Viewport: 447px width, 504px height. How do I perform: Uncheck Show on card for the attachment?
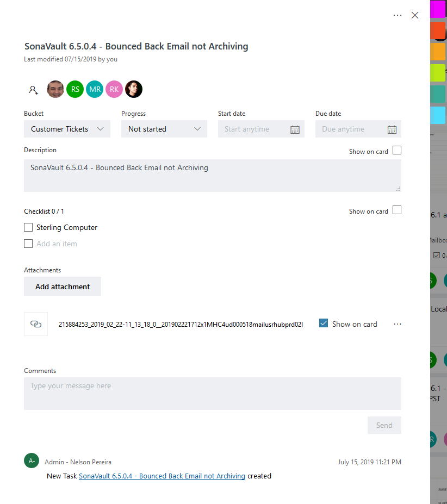pos(324,323)
